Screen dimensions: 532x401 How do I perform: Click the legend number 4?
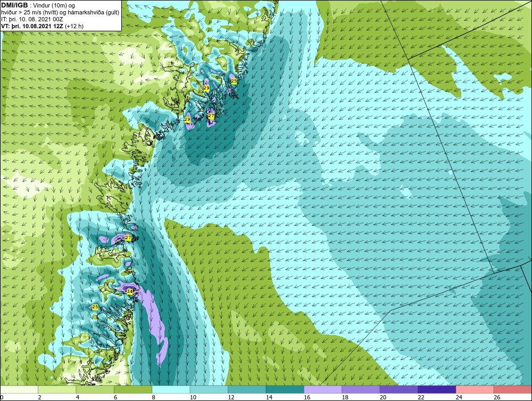78,397
